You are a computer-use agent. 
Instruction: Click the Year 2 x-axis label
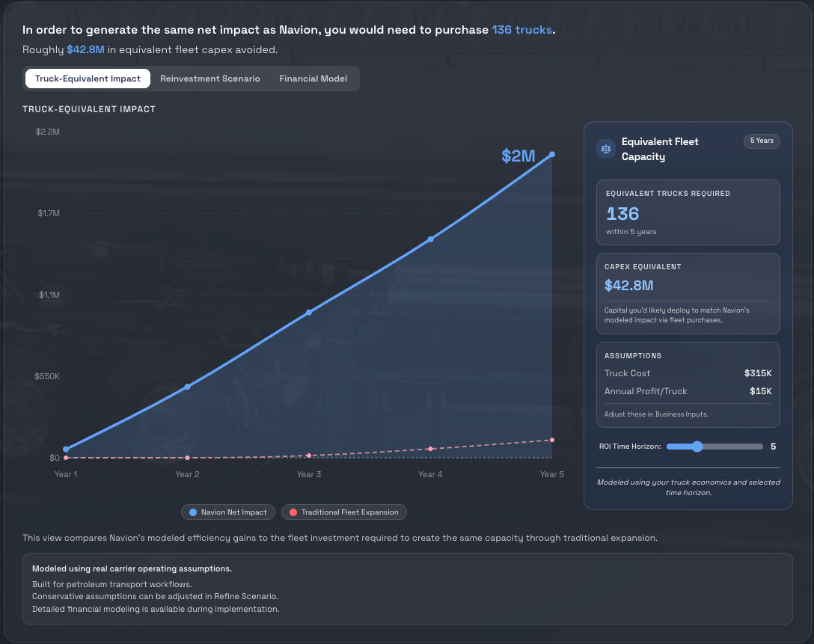point(187,474)
